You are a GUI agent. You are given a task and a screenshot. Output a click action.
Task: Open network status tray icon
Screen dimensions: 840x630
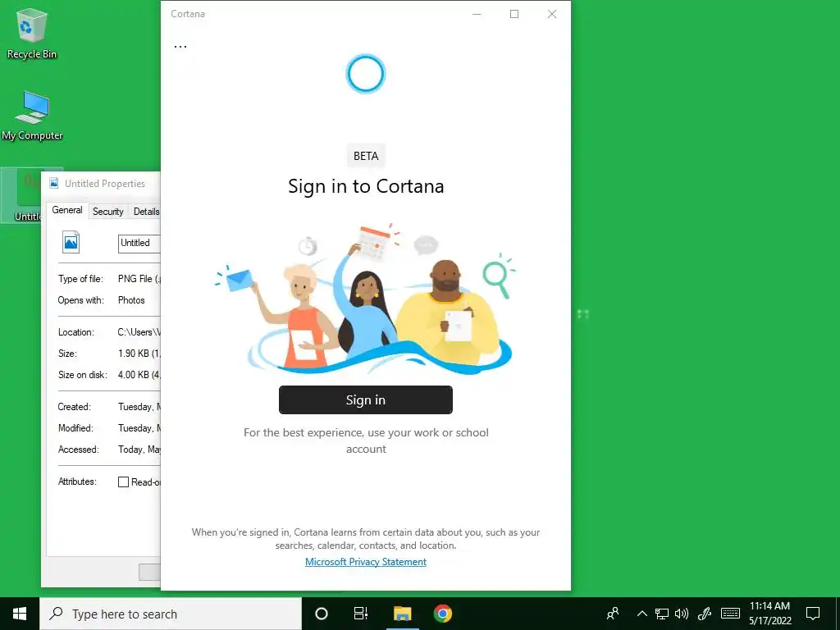662,614
